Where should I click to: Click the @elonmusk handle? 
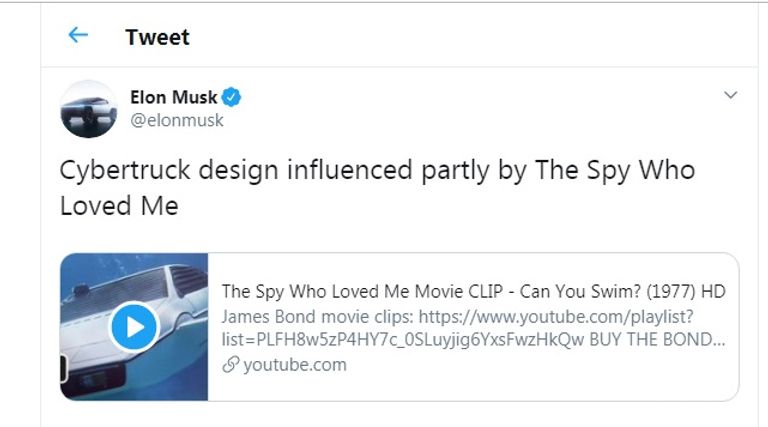[x=177, y=121]
